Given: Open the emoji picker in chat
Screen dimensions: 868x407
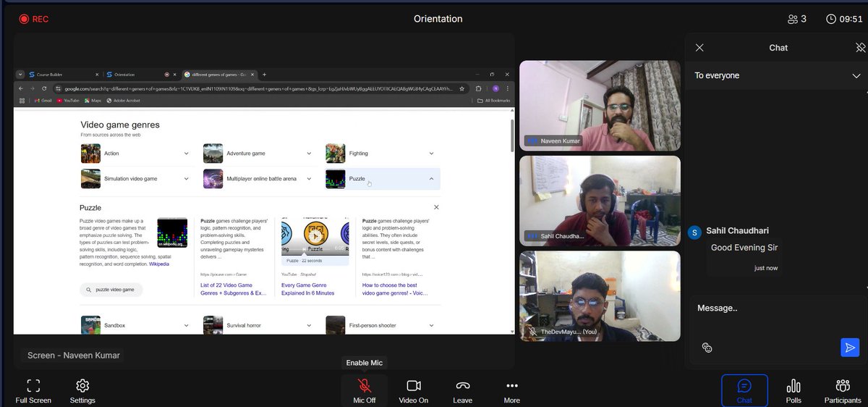Looking at the screenshot, I should 707,348.
